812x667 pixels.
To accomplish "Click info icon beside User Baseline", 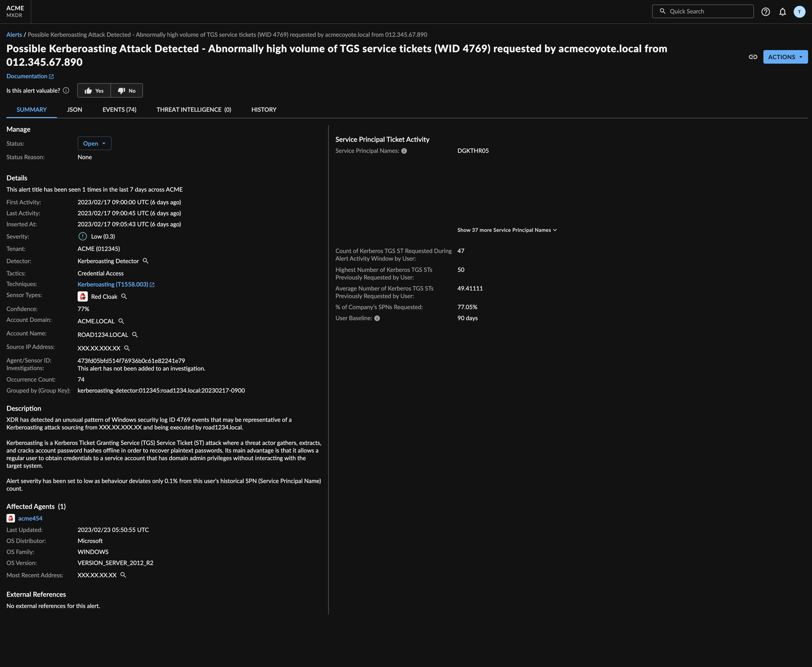I will [377, 318].
